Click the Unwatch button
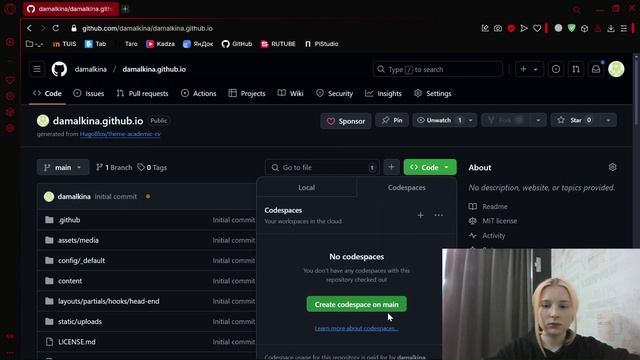 pyautogui.click(x=439, y=120)
